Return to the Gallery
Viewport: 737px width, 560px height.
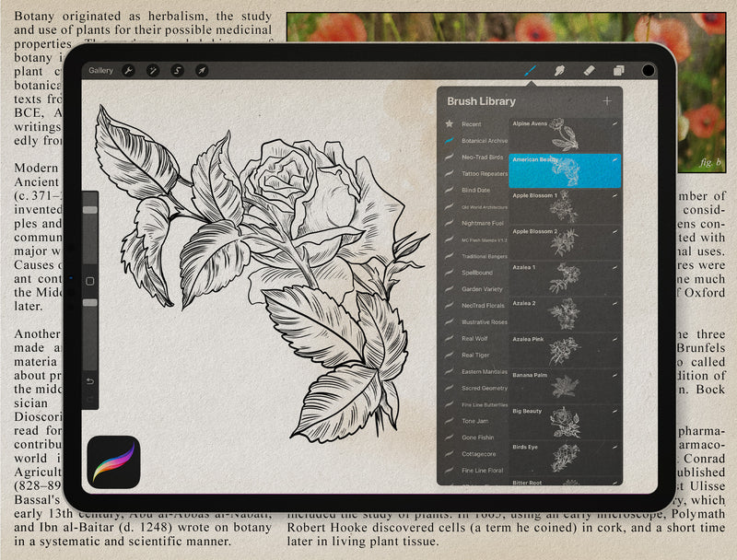point(100,70)
